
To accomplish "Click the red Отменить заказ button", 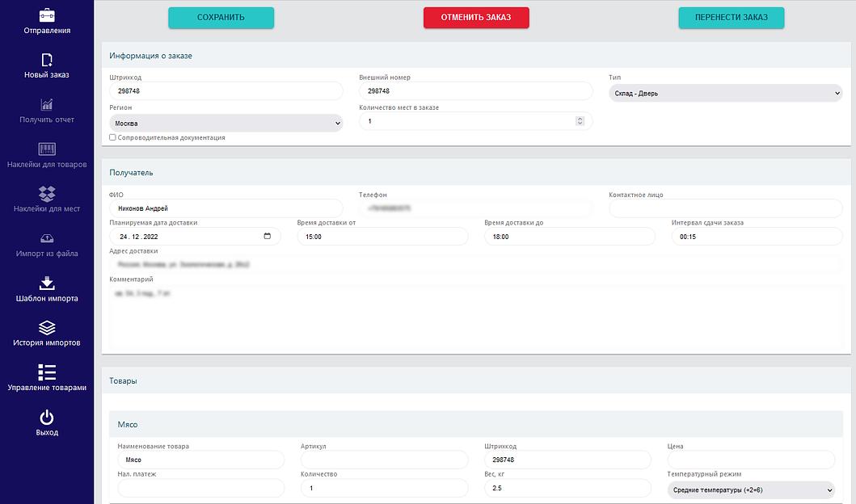I will (476, 18).
